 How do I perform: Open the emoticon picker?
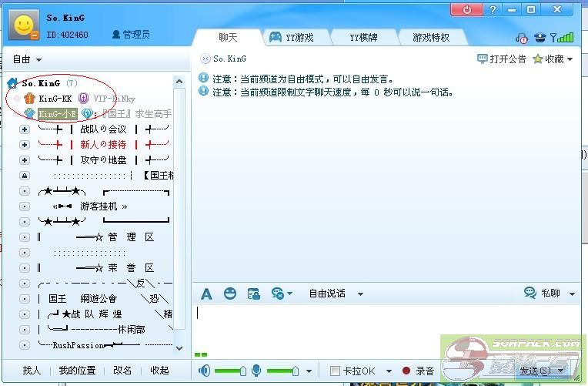229,294
